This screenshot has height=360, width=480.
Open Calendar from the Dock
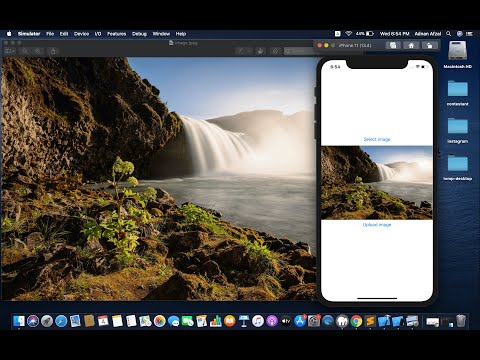[103, 321]
